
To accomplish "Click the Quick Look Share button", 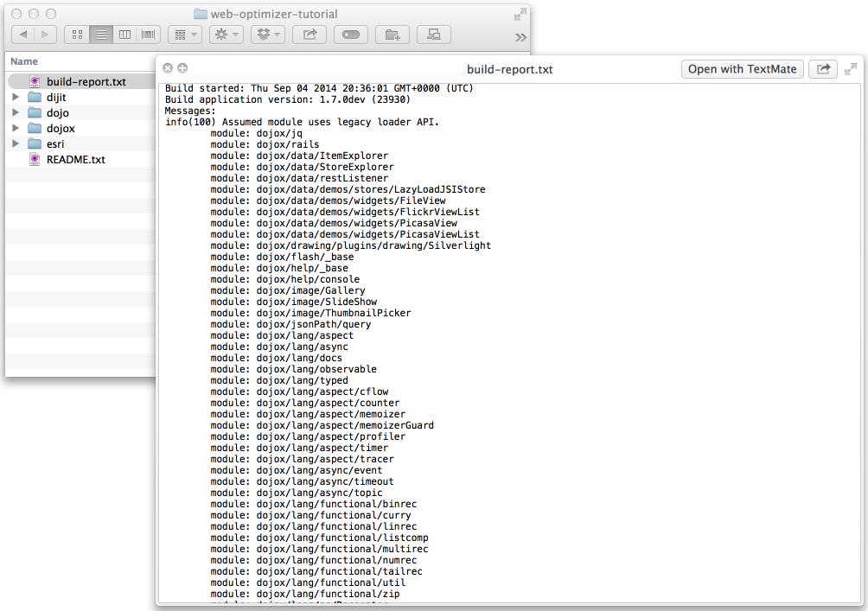I will click(823, 69).
